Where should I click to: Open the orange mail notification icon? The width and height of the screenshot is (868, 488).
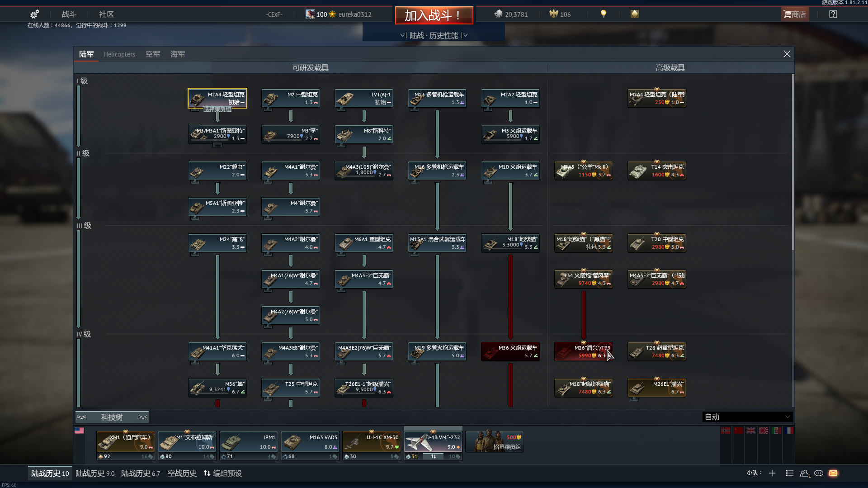point(833,473)
